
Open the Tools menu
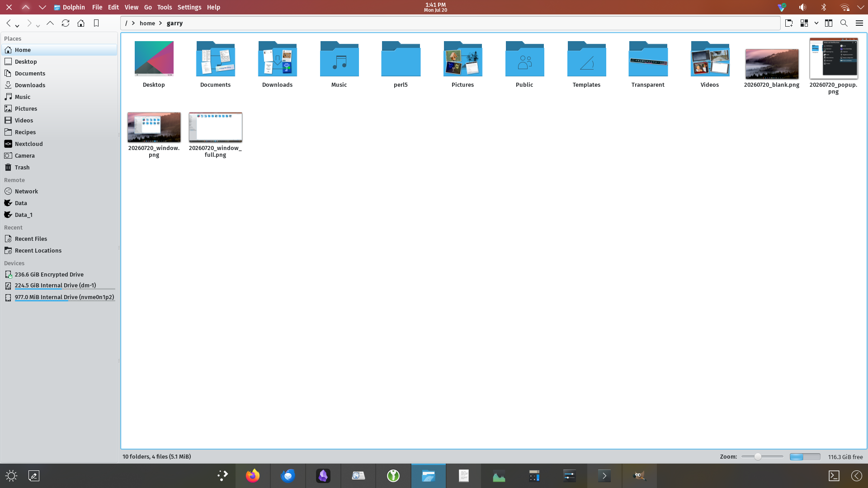(x=165, y=7)
